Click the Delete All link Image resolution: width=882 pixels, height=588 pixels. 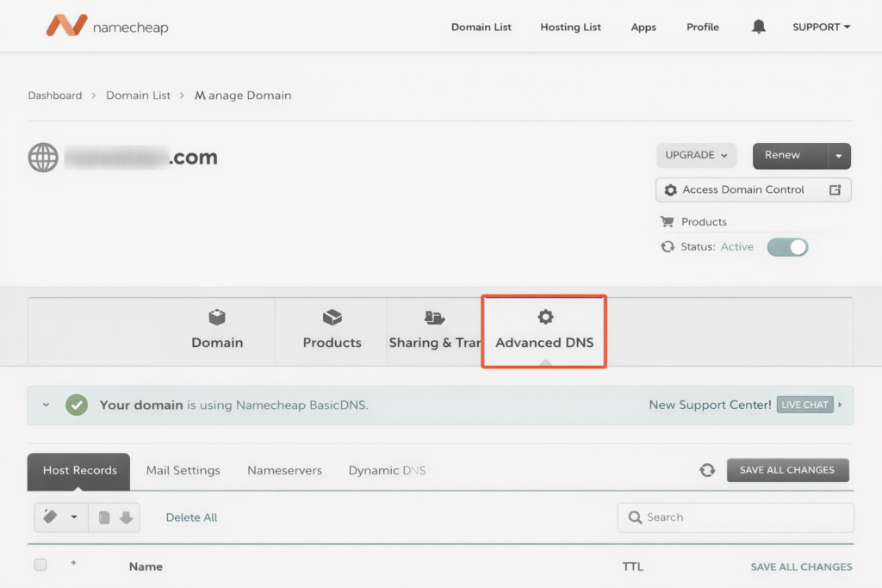click(x=190, y=517)
